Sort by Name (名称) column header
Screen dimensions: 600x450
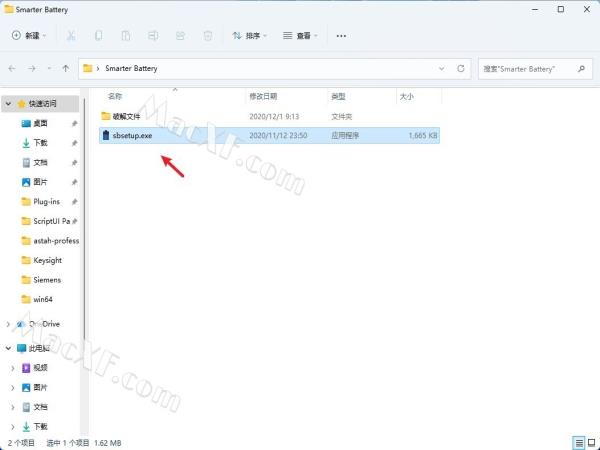[115, 96]
